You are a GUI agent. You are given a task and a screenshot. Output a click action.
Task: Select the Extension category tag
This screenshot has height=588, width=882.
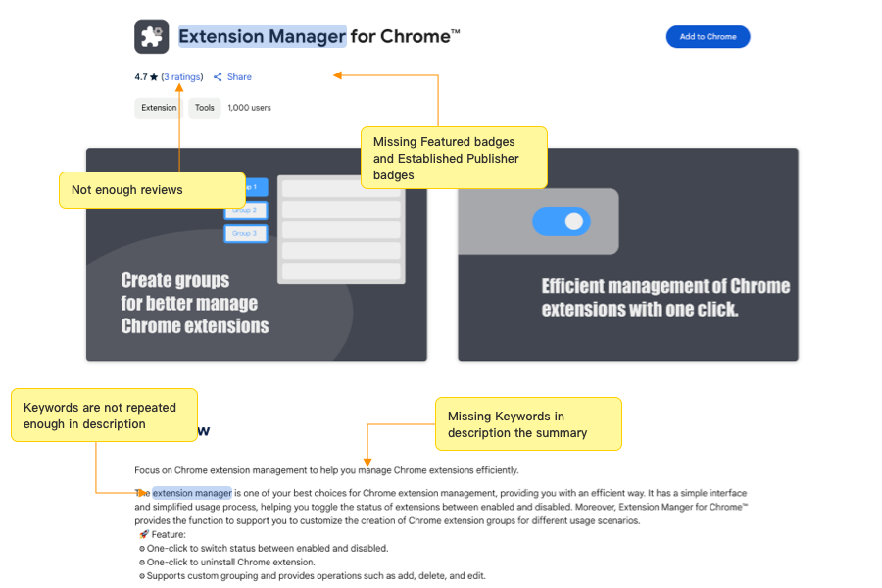159,108
